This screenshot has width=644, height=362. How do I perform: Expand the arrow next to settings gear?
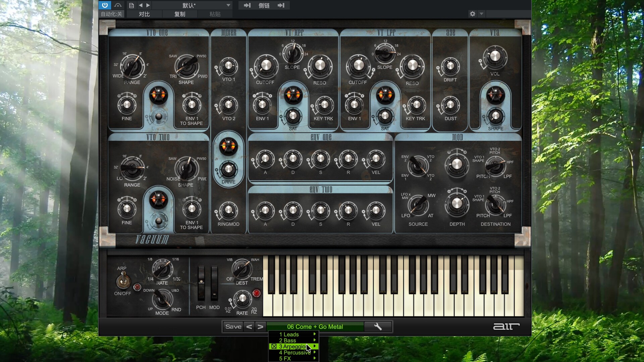tap(481, 14)
